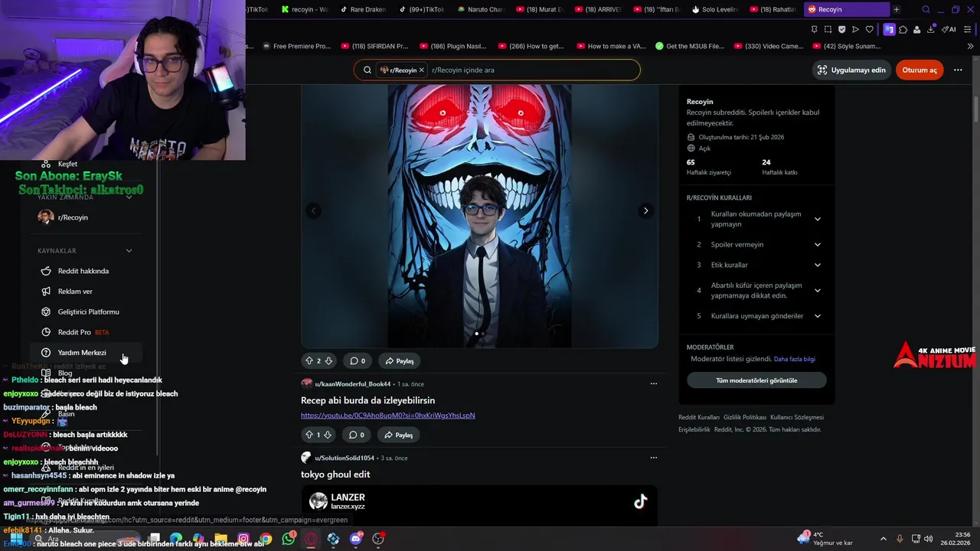This screenshot has width=980, height=551.
Task: Open Reddit header three-dot more menu
Action: (958, 70)
